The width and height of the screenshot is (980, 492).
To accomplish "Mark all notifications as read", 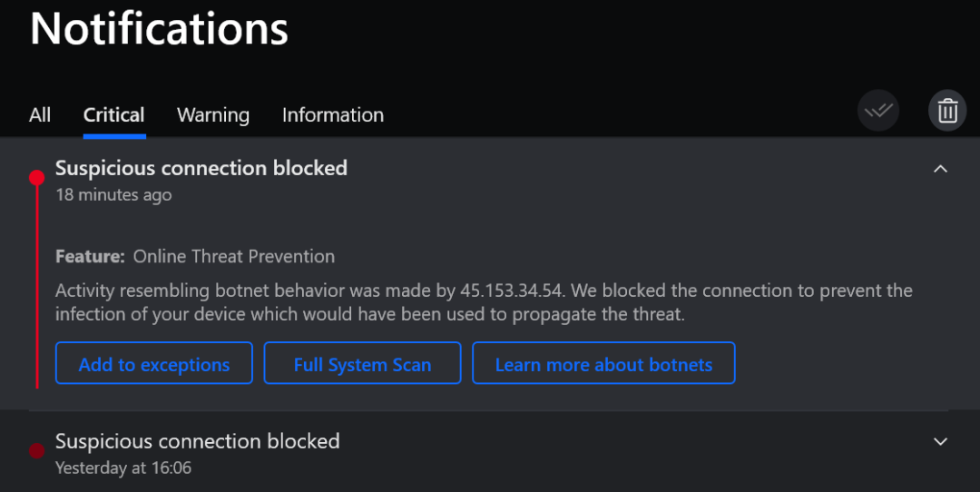I will (x=878, y=112).
